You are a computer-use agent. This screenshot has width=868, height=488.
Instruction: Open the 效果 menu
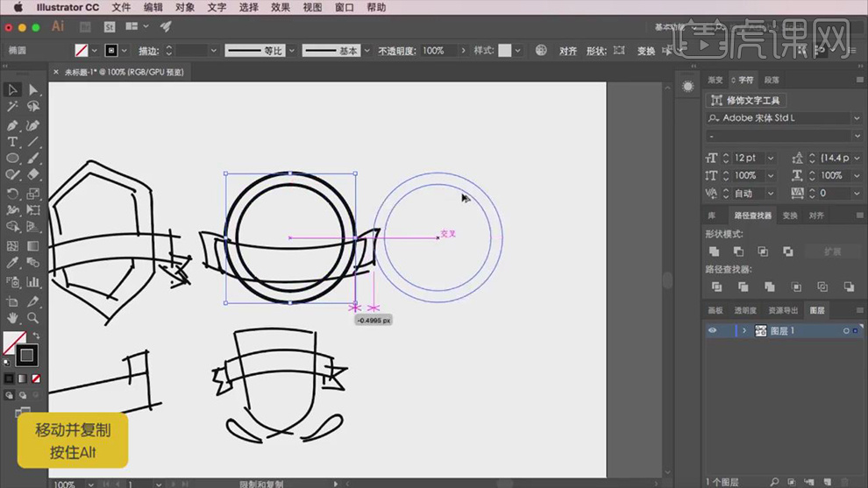pos(281,7)
